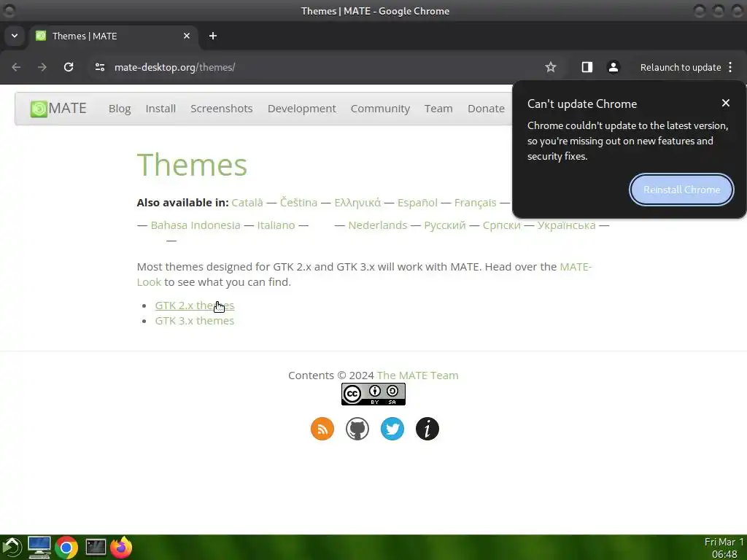Open the GitHub icon in footer
This screenshot has height=560, width=747.
pyautogui.click(x=357, y=429)
